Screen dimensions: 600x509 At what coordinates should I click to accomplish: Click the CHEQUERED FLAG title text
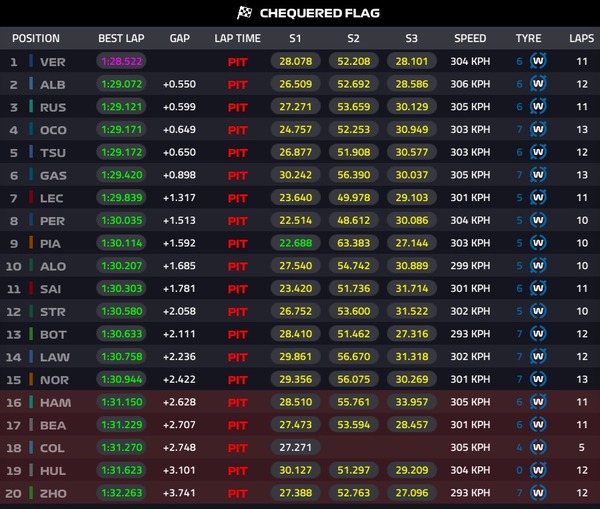click(x=320, y=13)
